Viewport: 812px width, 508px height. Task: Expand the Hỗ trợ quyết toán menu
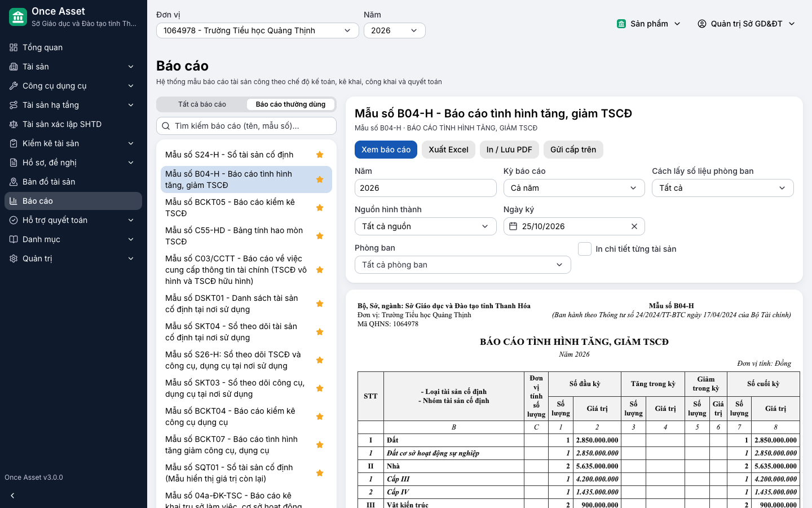tap(73, 220)
